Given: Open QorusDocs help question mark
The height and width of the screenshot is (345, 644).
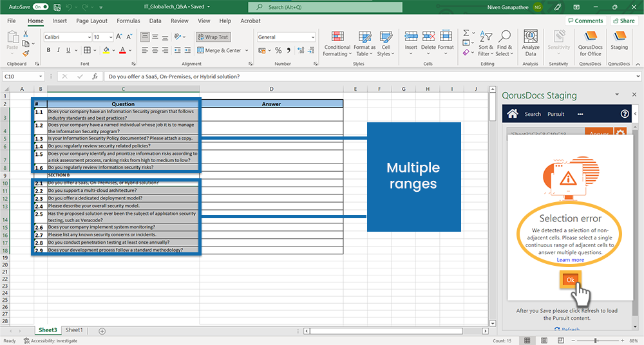Looking at the screenshot, I should pyautogui.click(x=625, y=114).
